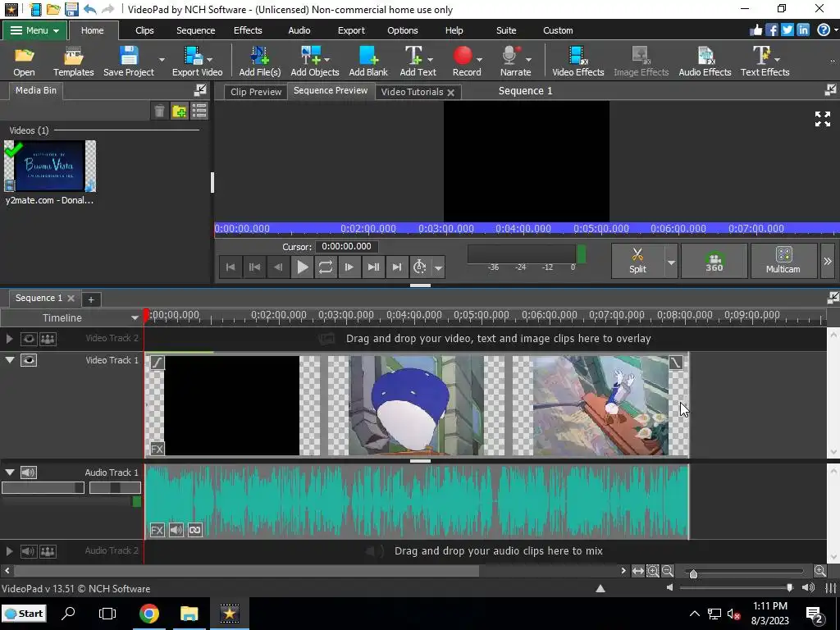The height and width of the screenshot is (630, 840).
Task: Switch to the Clip Preview tab
Action: pyautogui.click(x=256, y=92)
